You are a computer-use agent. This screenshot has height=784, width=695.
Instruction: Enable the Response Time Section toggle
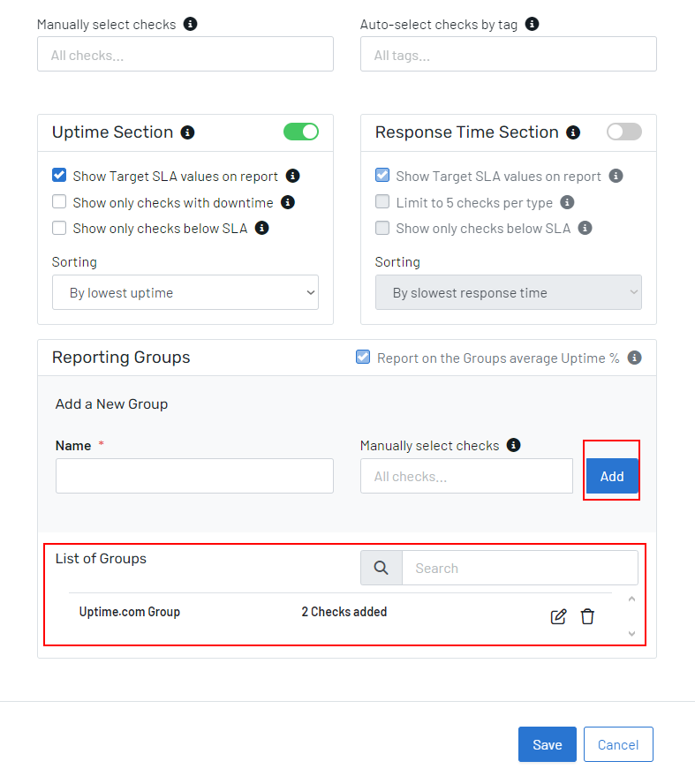(624, 131)
